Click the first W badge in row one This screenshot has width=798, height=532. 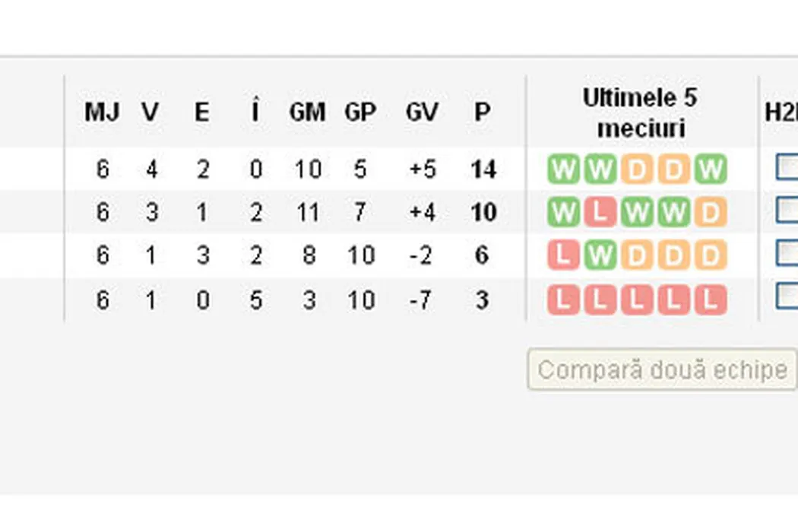coord(562,169)
